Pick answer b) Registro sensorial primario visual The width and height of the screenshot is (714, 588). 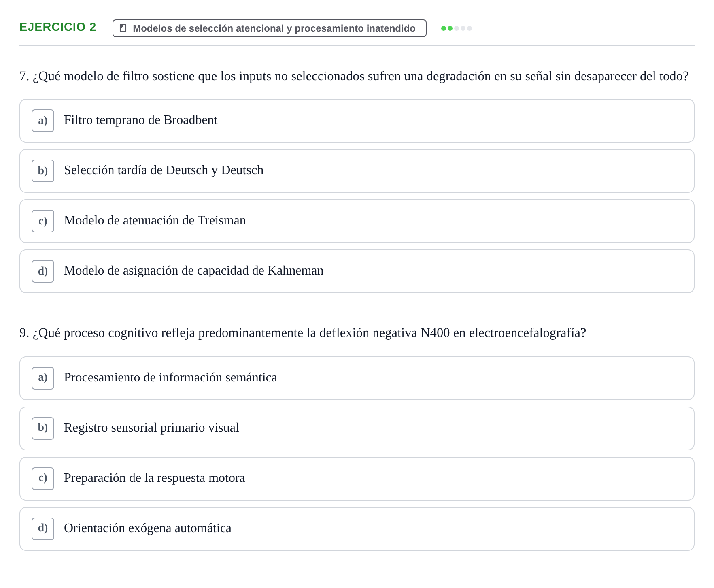pos(357,428)
